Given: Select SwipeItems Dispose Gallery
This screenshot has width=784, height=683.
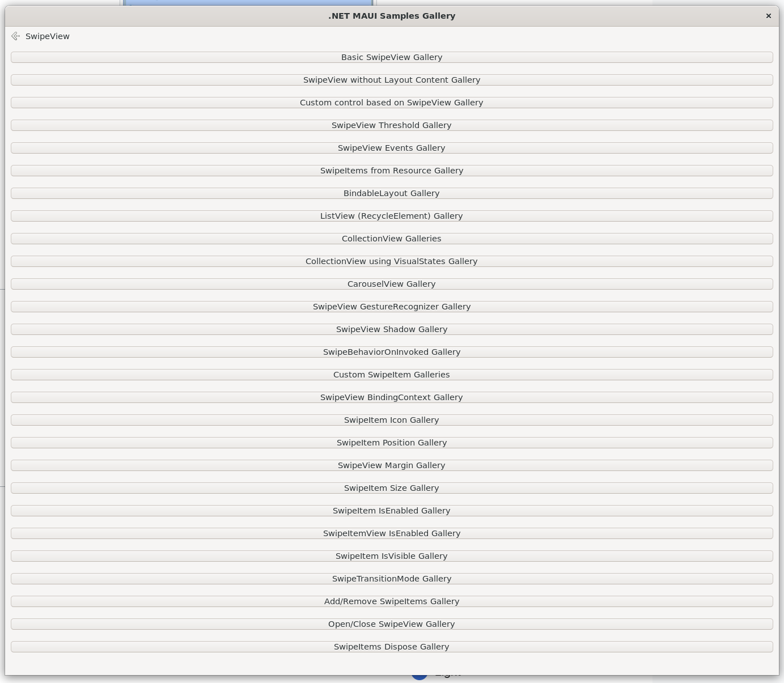Looking at the screenshot, I should pos(392,647).
